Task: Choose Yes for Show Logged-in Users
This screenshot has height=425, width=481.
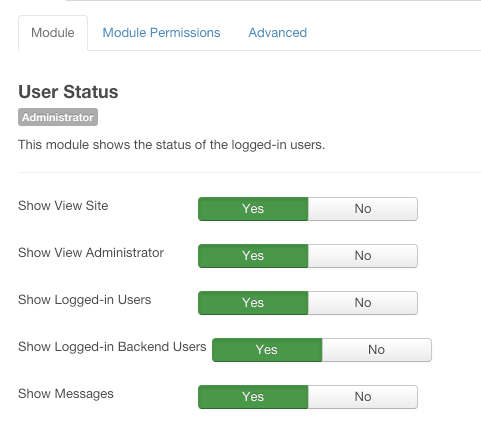Action: 253,303
